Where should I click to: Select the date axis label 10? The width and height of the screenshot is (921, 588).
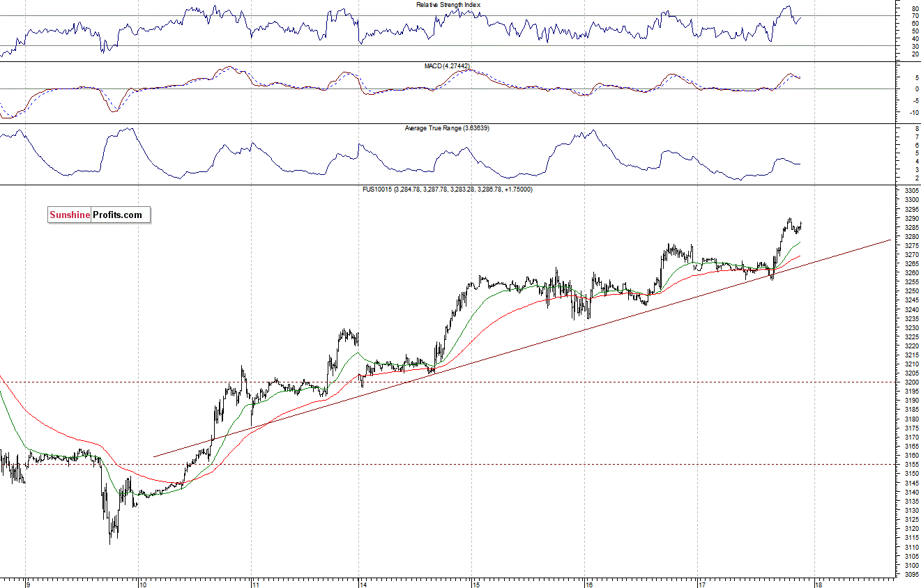[143, 585]
